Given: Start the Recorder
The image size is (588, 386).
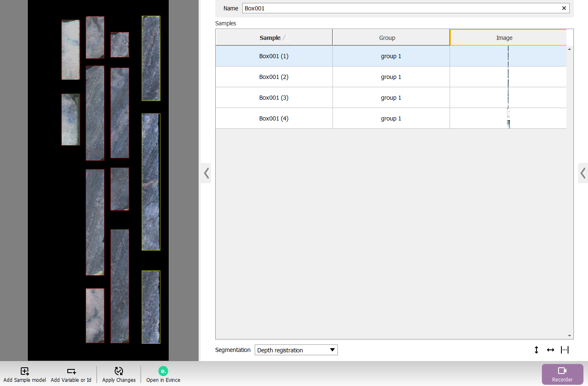Looking at the screenshot, I should pos(562,374).
